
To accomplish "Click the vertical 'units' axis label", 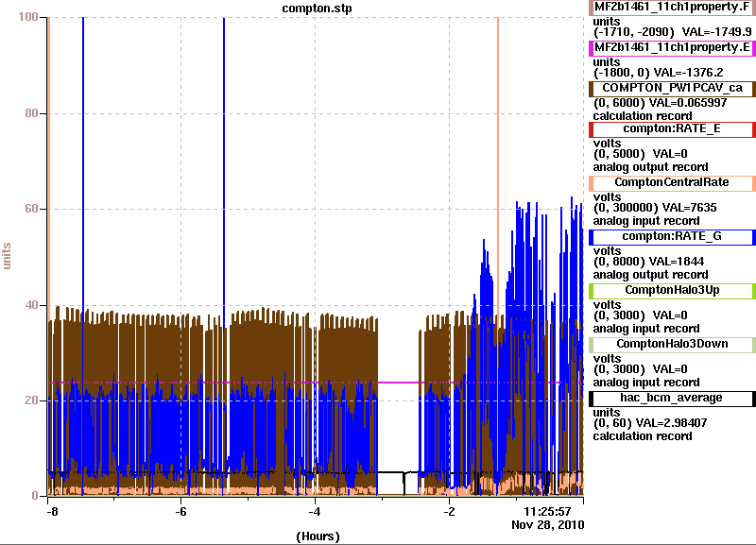I will coord(7,256).
